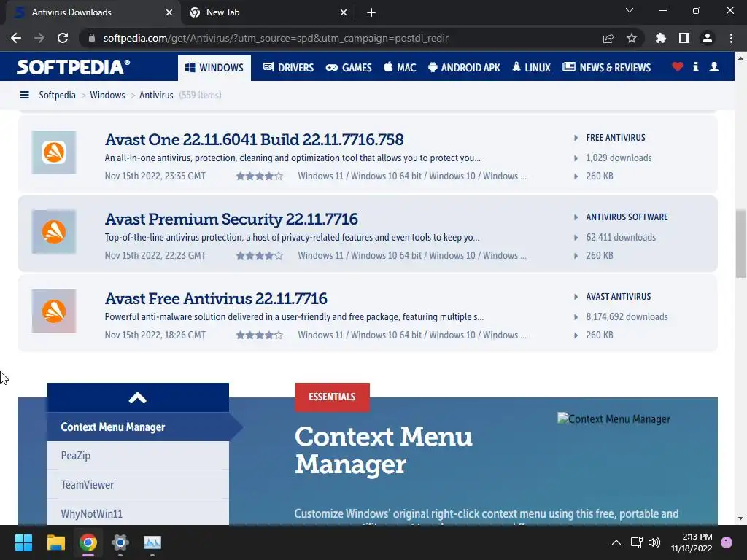
Task: Go back to previous page
Action: pos(16,38)
